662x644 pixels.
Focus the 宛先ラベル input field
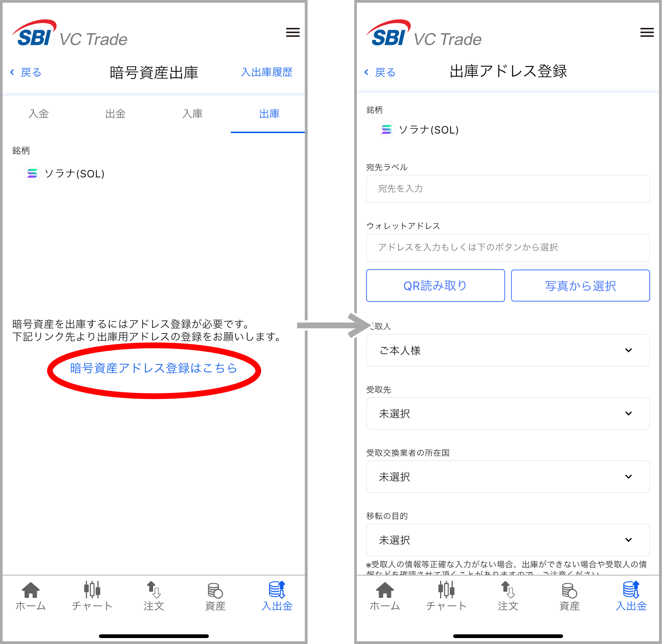508,189
